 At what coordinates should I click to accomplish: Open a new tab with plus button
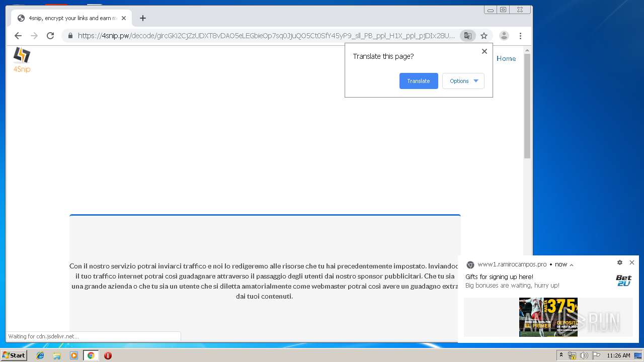[143, 18]
